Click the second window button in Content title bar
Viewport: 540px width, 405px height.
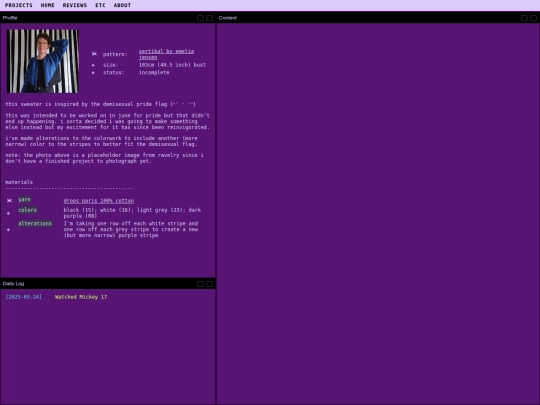(x=533, y=18)
